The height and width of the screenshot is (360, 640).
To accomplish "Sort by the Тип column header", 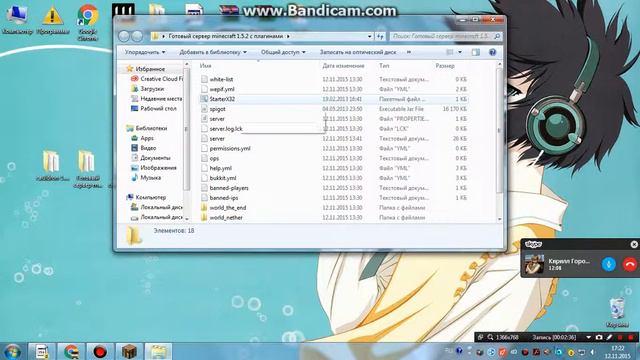I will click(x=384, y=66).
